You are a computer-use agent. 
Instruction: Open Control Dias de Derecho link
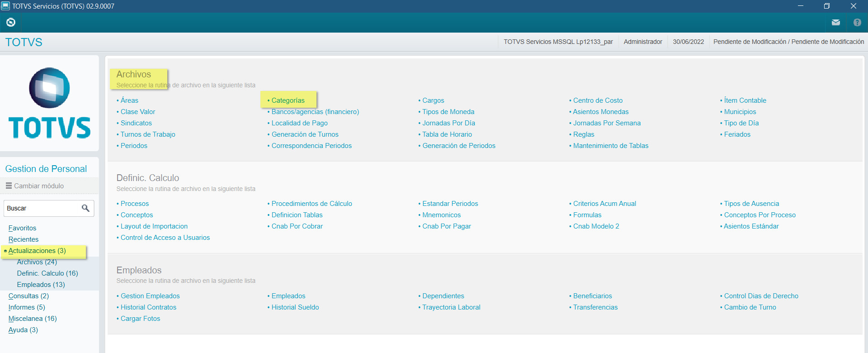click(761, 296)
